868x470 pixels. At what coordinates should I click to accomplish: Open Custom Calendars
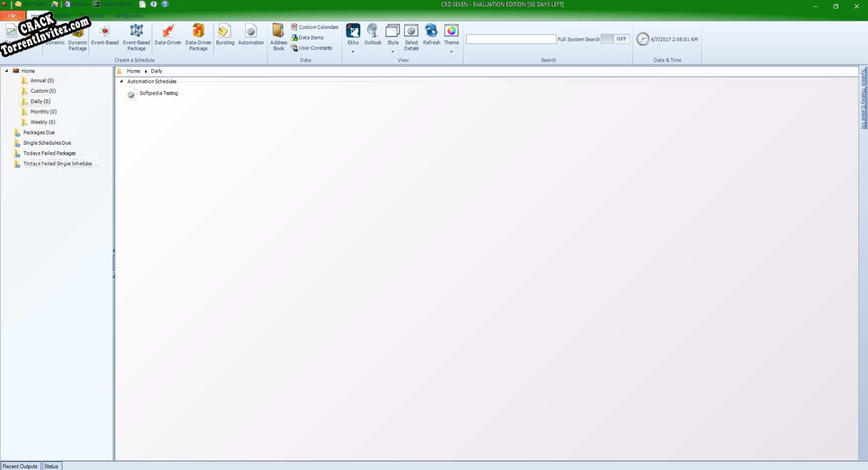[x=314, y=27]
